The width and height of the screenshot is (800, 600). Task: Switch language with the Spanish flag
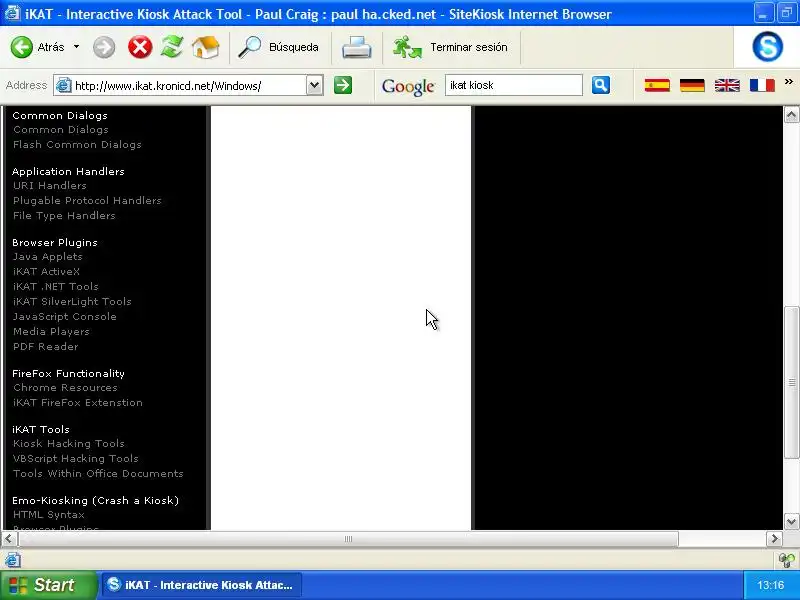tap(657, 85)
